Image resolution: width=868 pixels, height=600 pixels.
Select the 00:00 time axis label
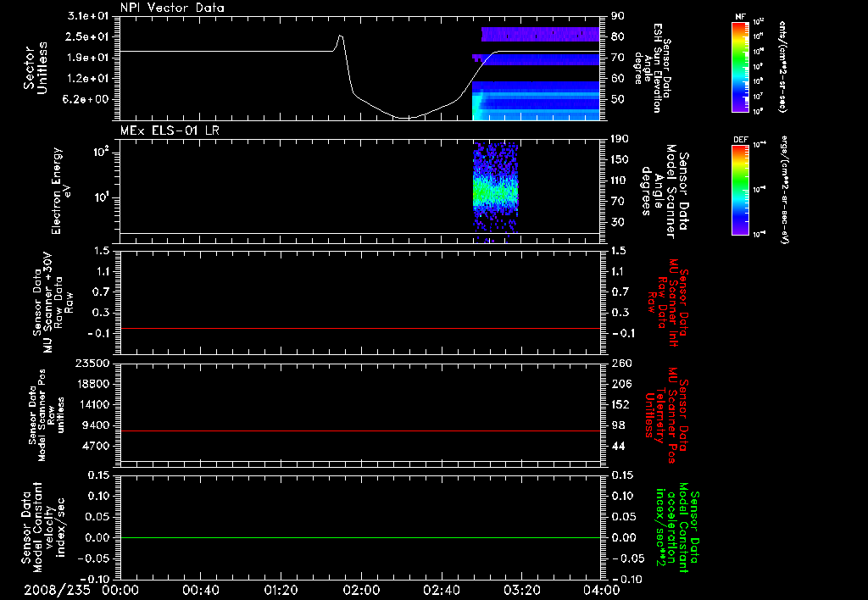click(x=120, y=590)
